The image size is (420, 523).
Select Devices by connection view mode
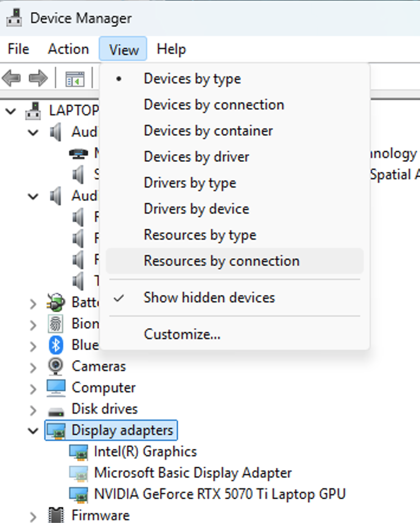[x=214, y=104]
